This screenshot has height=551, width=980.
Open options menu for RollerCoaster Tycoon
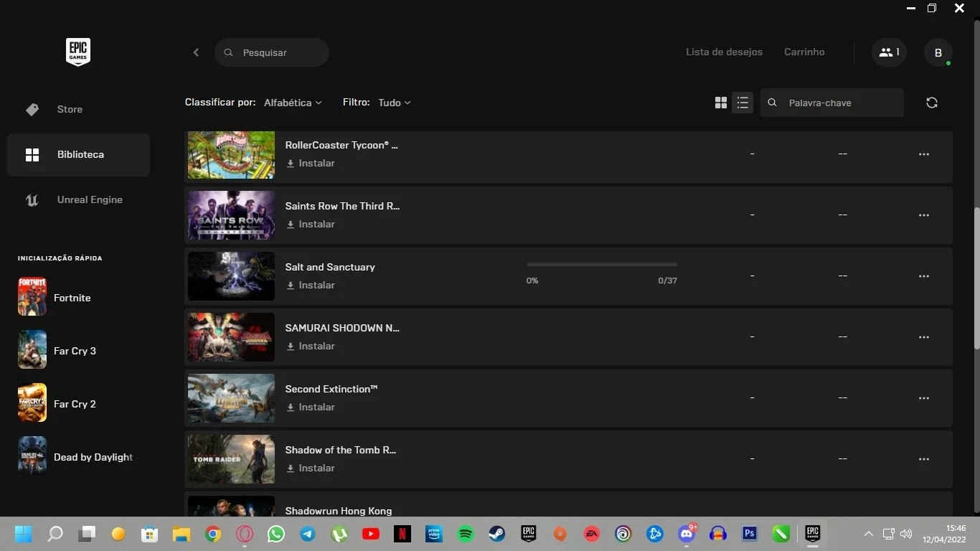pos(924,154)
